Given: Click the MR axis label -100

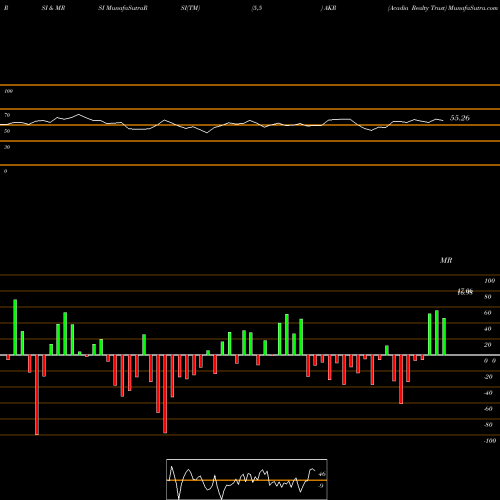Looking at the screenshot, I should pyautogui.click(x=490, y=441).
